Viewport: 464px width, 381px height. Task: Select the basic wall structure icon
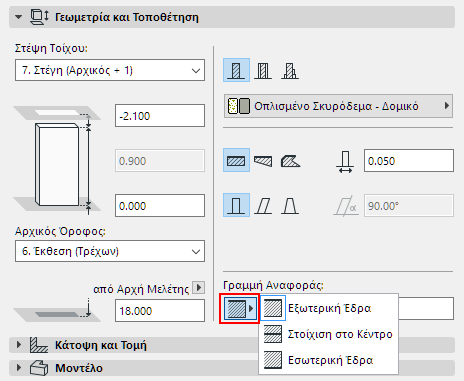236,70
